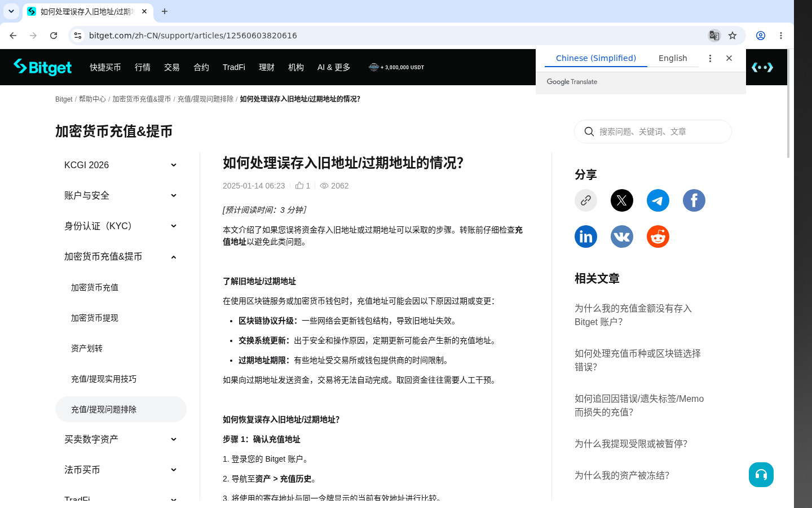812x508 pixels.
Task: Click 帮助中心 breadcrumb link
Action: pos(92,99)
